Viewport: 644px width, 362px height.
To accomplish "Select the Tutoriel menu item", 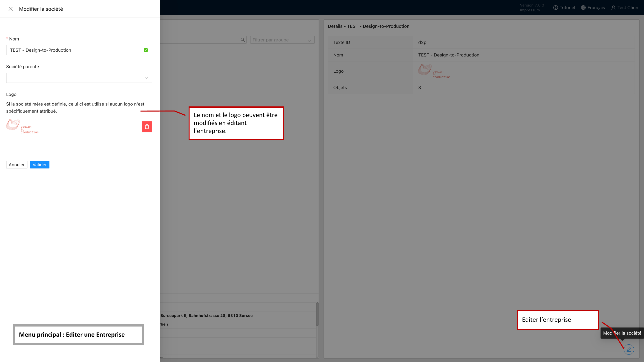I will [567, 7].
